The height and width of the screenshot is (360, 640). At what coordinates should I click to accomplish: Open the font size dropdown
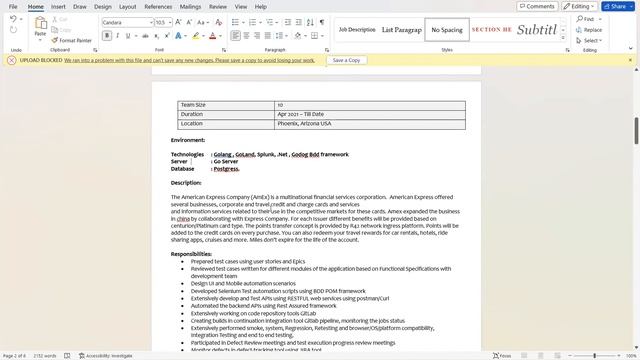tap(170, 22)
